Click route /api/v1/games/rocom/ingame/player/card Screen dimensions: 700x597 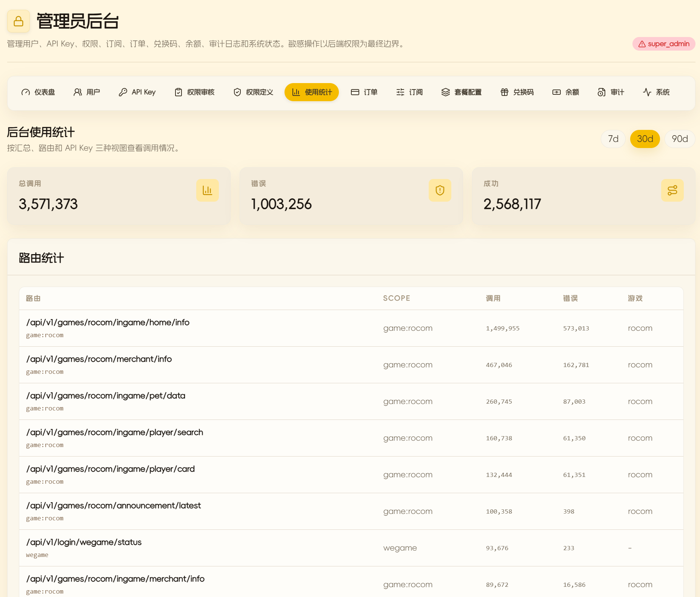tap(111, 469)
